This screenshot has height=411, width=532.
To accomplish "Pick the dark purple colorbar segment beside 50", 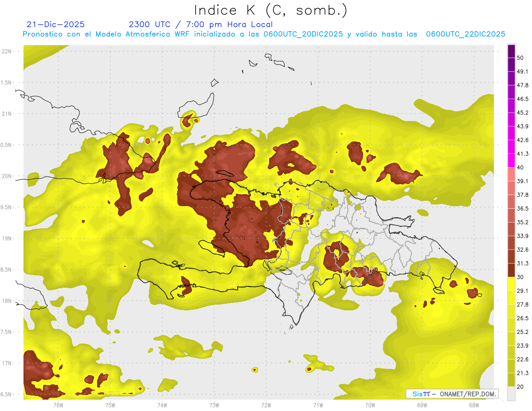I will [x=511, y=51].
